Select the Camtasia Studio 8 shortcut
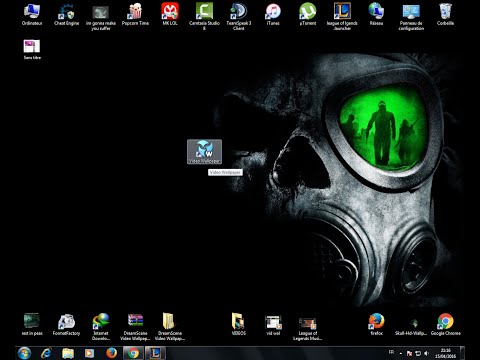This screenshot has height=360, width=480. (x=204, y=17)
